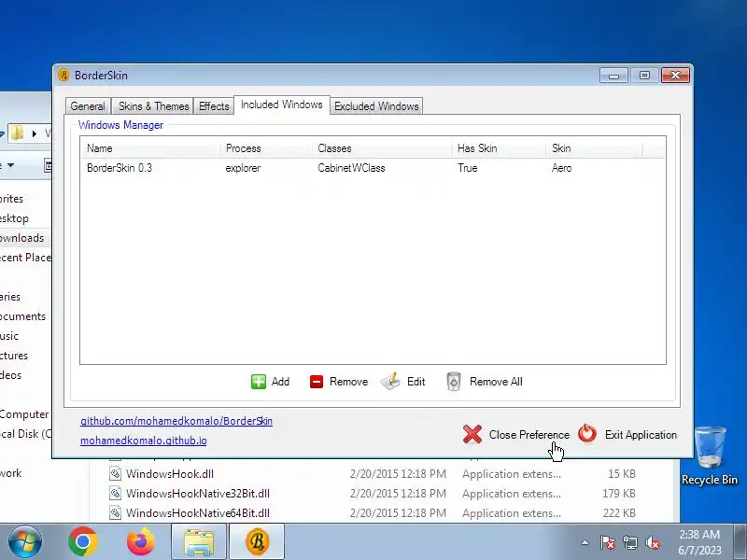
Task: Open the github.com/mohamedkomalo/BorderSkin link
Action: pyautogui.click(x=176, y=421)
